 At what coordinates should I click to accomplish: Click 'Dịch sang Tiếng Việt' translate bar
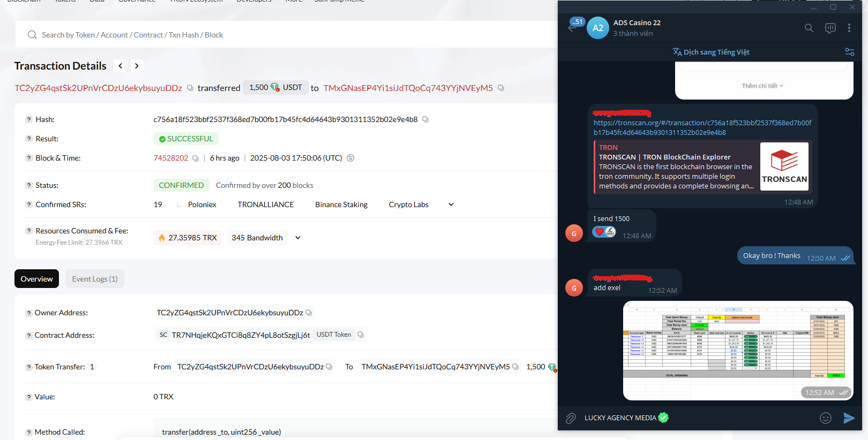point(711,52)
